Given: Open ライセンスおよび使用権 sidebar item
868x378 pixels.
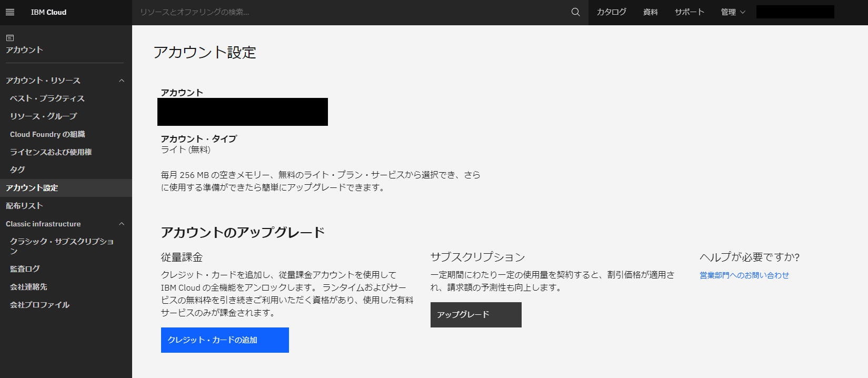Looking at the screenshot, I should coord(51,152).
